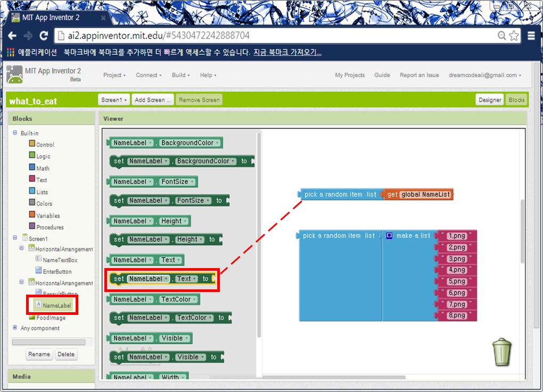Bookmark the page with the star icon

tap(514, 35)
